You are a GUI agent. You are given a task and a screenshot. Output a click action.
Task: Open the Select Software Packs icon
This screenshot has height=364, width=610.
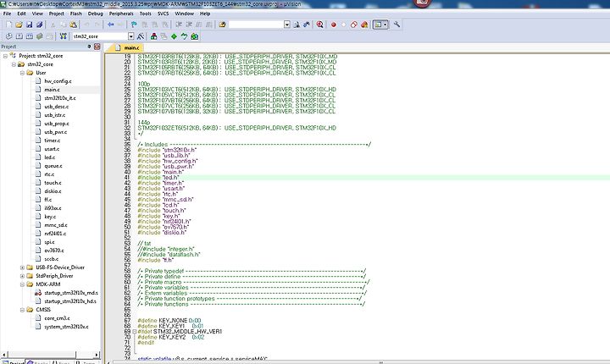click(x=184, y=36)
